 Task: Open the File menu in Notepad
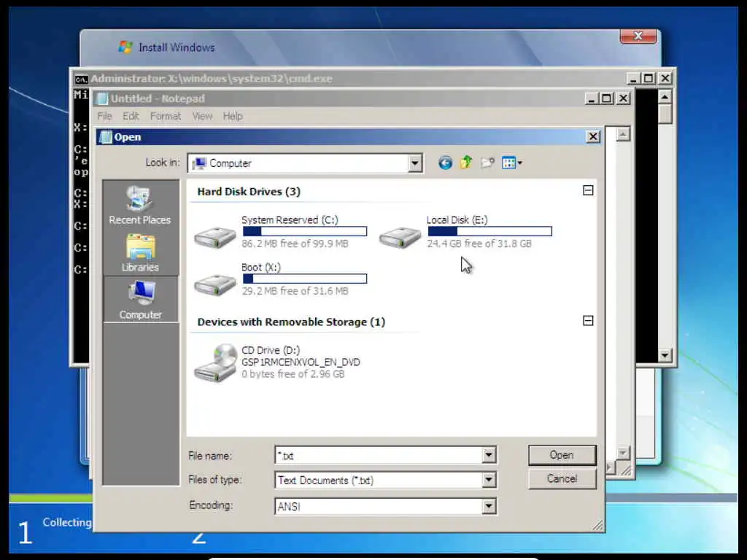(104, 116)
